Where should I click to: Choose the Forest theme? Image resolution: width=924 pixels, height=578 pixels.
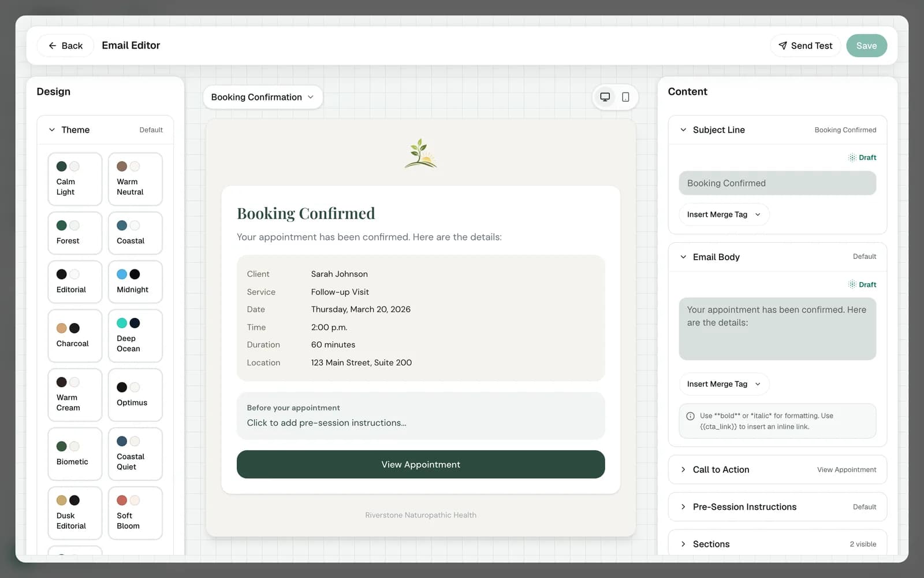[75, 233]
